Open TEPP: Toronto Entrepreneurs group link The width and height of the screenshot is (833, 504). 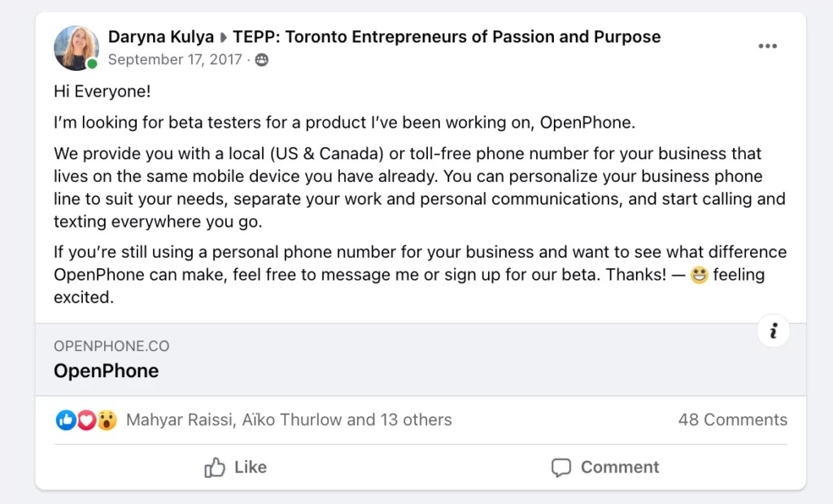(x=447, y=37)
